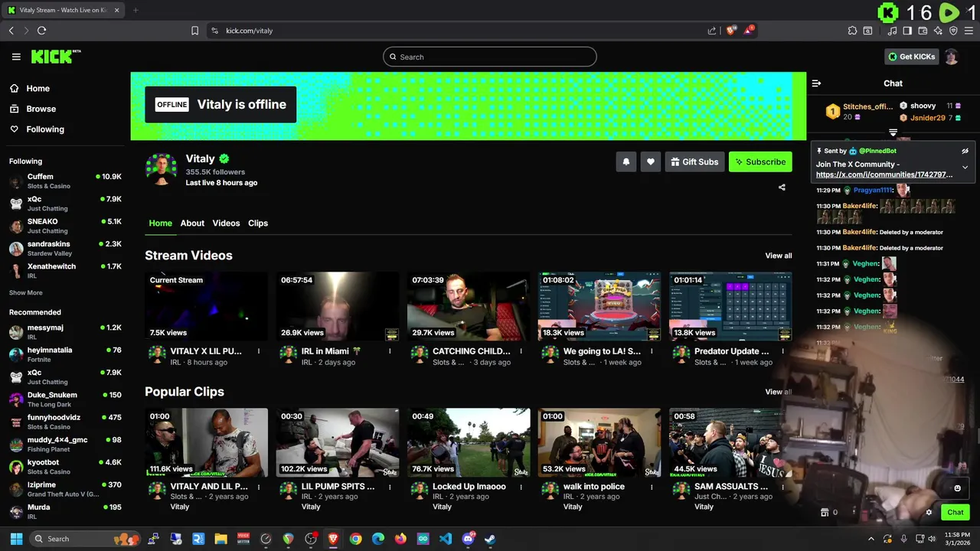Collapse the gift leaderboard using the handle
The image size is (980, 551).
(x=893, y=132)
